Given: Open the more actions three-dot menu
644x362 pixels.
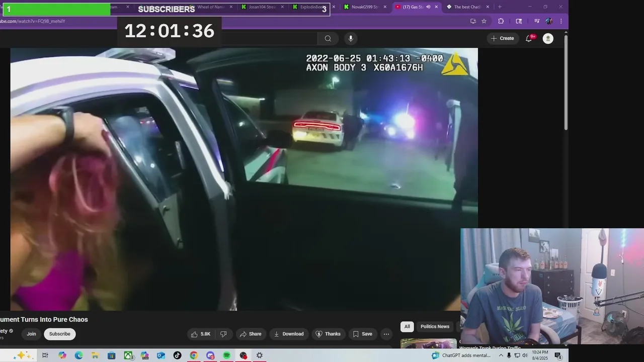Looking at the screenshot, I should click(x=386, y=334).
